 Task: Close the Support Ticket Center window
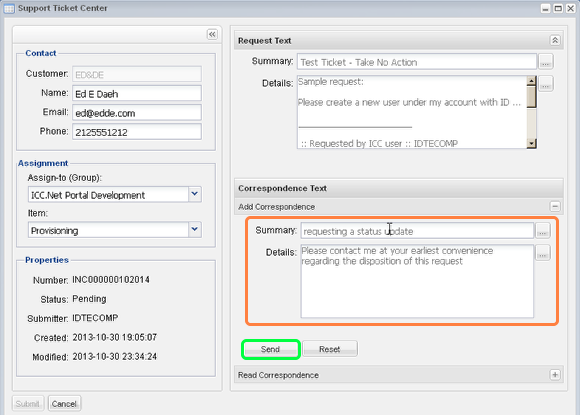point(570,8)
